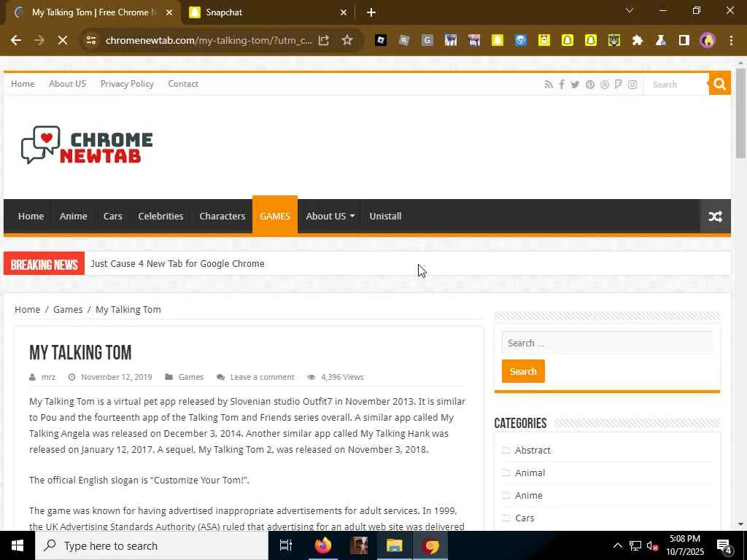The height and width of the screenshot is (560, 747).
Task: Open the Abstract category
Action: 533,451
